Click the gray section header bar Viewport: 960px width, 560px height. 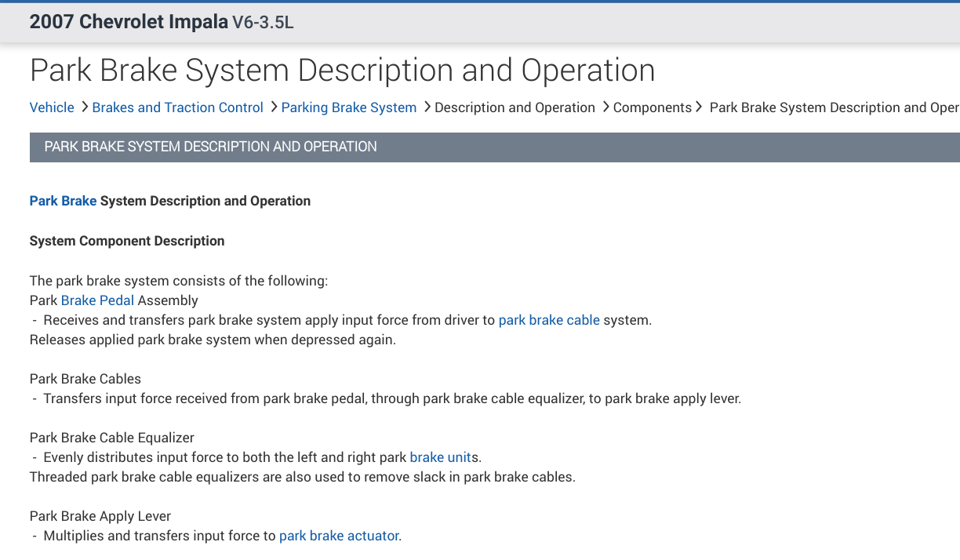point(494,147)
